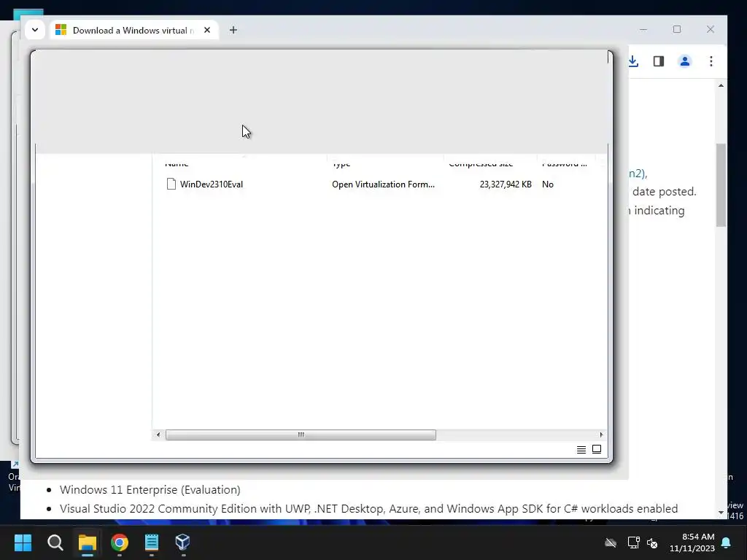Click the horizontal scrollbar thumb in Explorer
The height and width of the screenshot is (560, 747).
click(x=301, y=435)
